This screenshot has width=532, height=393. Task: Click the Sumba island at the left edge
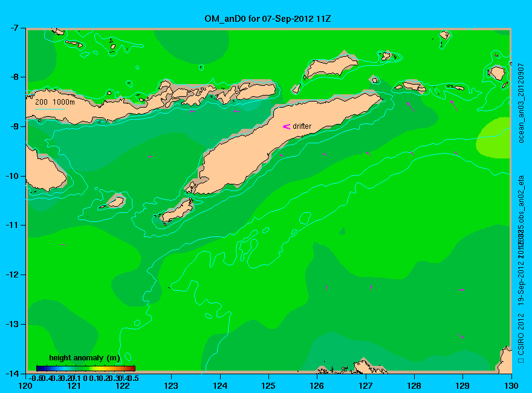pos(44,171)
